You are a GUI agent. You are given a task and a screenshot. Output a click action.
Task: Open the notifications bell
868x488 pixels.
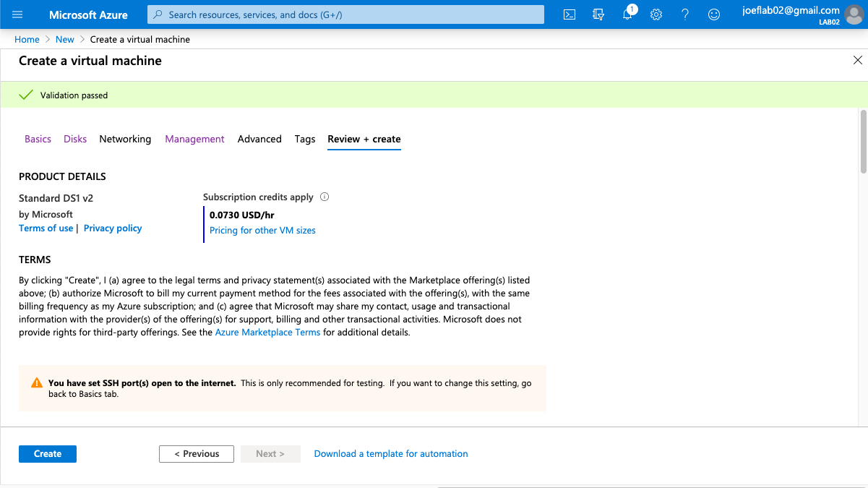pyautogui.click(x=627, y=14)
